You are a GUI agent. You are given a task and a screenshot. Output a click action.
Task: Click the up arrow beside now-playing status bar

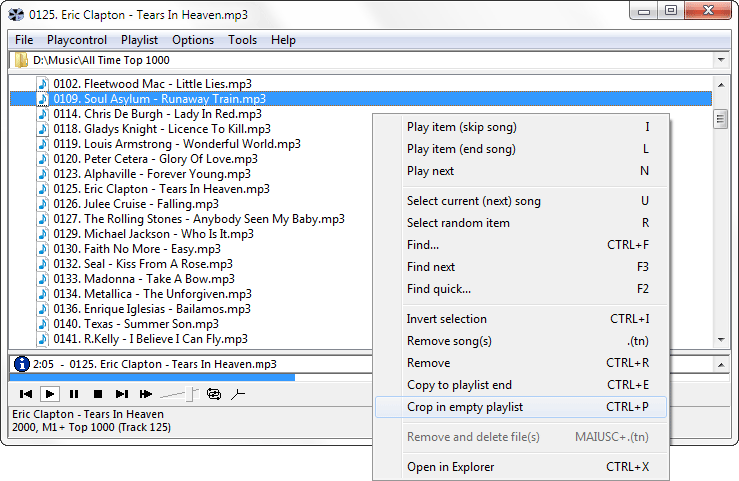coord(721,365)
